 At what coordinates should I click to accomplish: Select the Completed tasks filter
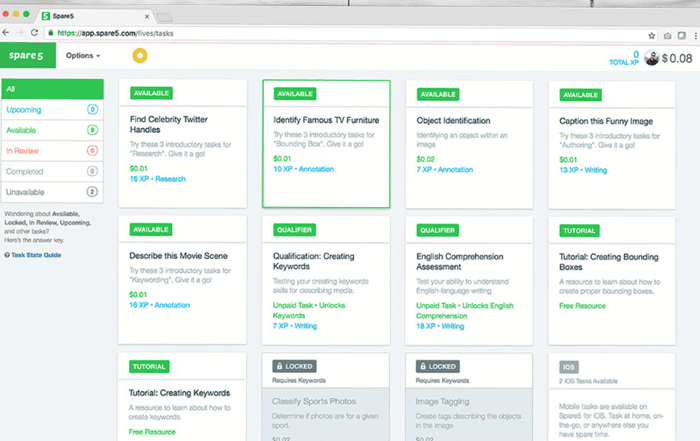coord(53,171)
